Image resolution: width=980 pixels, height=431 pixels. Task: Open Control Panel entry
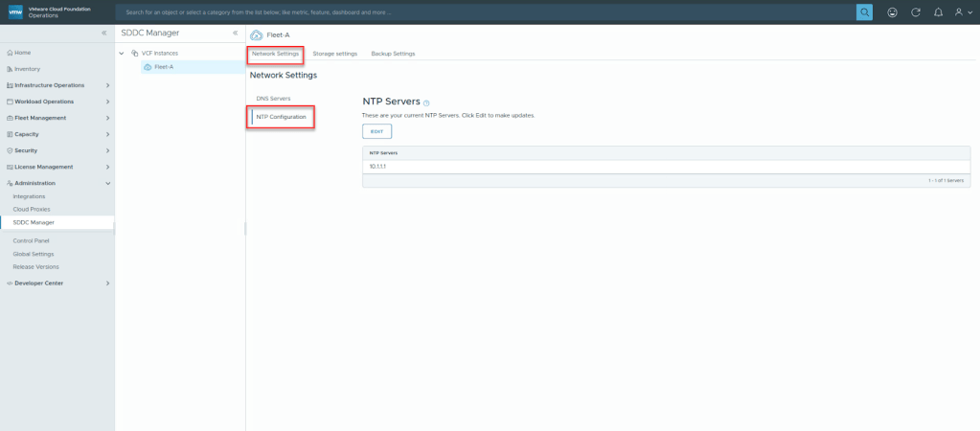coord(32,240)
